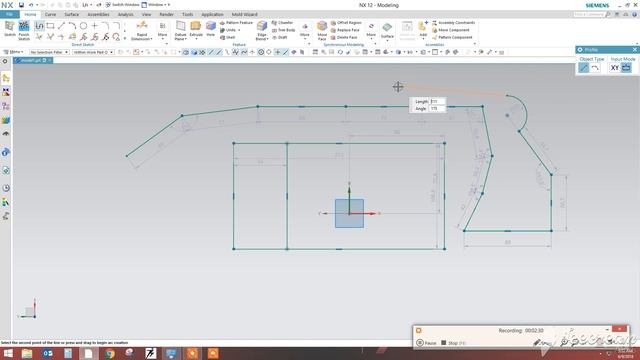The width and height of the screenshot is (640, 360).
Task: Open File Explorer from taskbar
Action: [x=27, y=353]
